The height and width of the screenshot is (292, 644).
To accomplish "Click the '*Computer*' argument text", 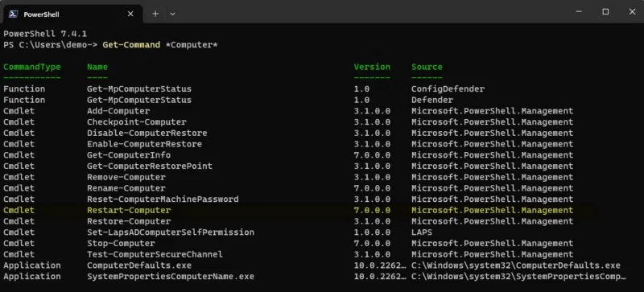I will pos(192,45).
